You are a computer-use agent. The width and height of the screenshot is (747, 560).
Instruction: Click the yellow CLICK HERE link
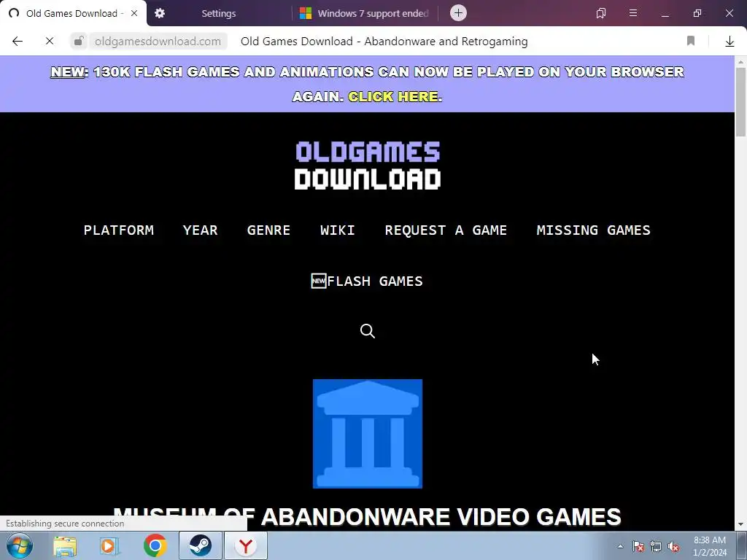click(393, 97)
